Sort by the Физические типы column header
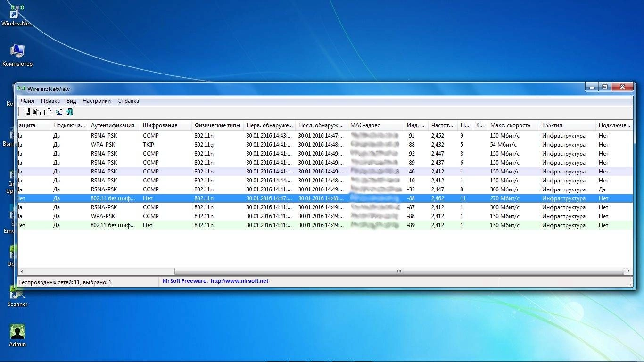This screenshot has height=362, width=644. [x=218, y=125]
